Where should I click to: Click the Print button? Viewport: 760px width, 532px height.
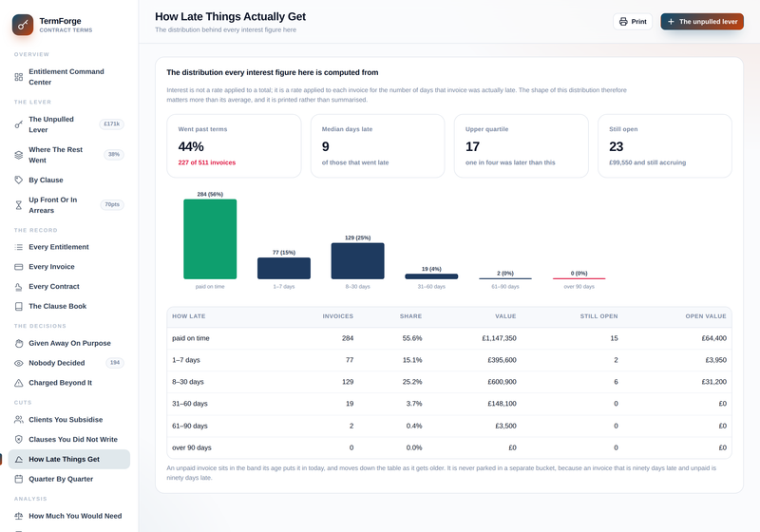pos(633,21)
